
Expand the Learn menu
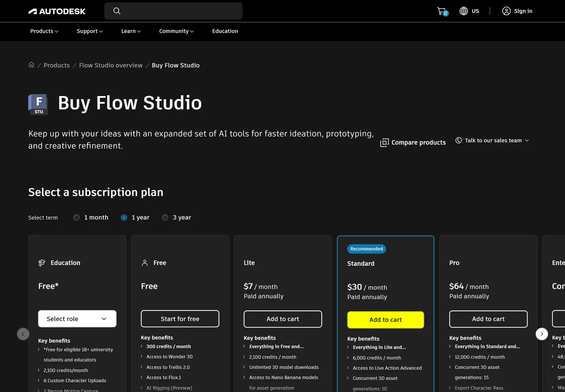pos(131,31)
